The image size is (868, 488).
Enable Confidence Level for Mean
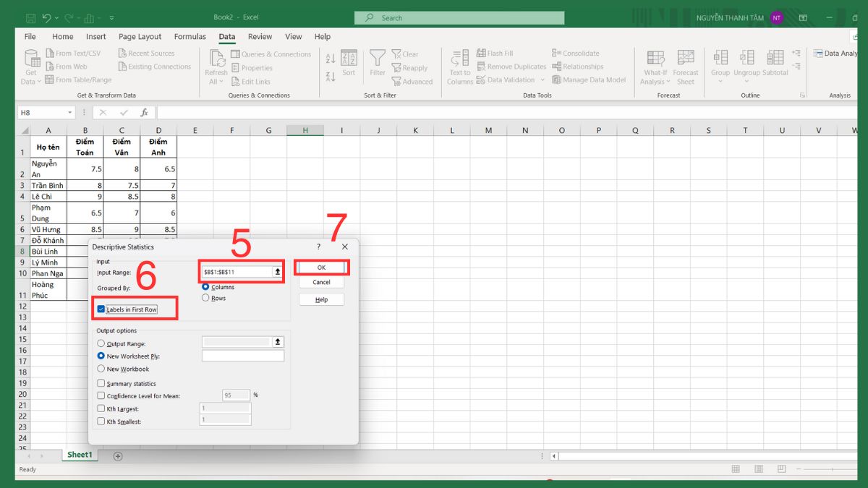coord(101,396)
